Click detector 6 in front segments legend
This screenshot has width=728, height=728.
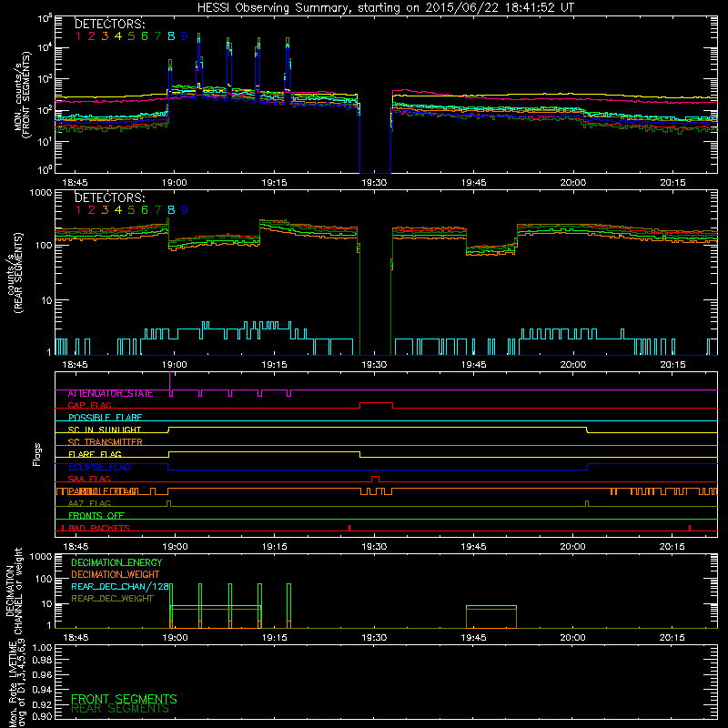pos(145,36)
